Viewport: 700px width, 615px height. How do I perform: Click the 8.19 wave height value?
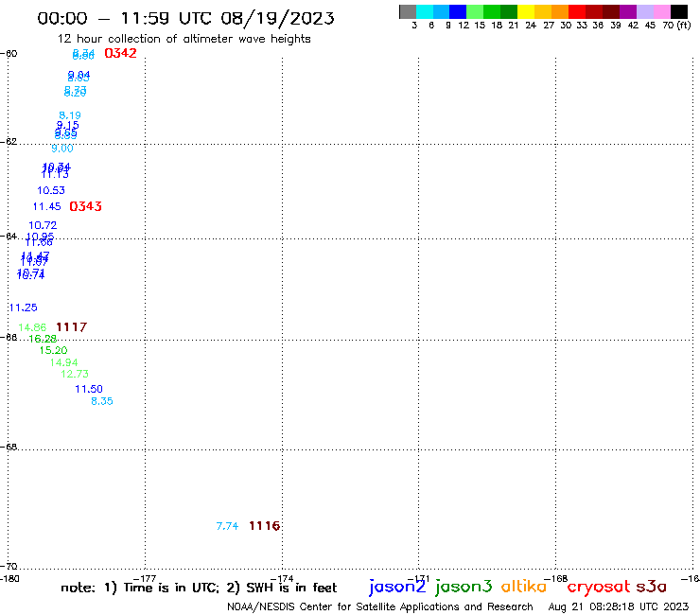pos(70,115)
